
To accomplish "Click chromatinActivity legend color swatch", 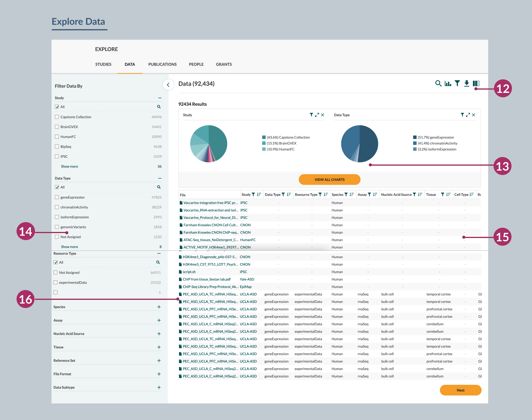I will point(415,143).
